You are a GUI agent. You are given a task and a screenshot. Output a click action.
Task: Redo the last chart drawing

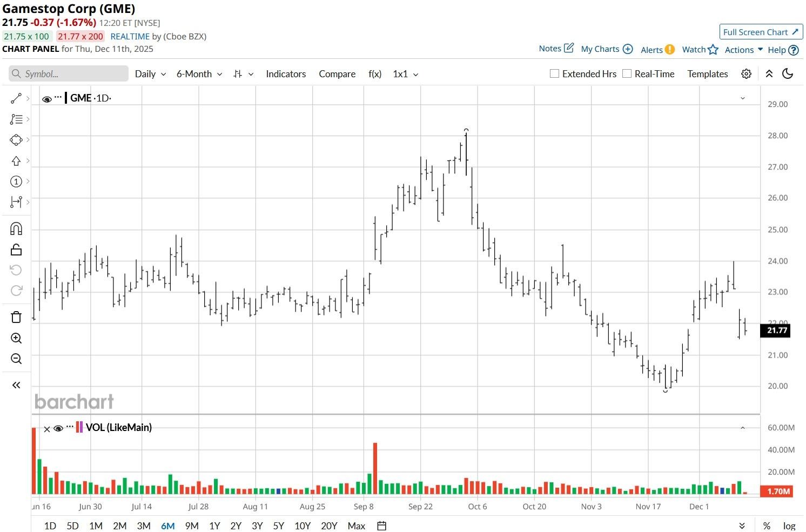pos(16,291)
